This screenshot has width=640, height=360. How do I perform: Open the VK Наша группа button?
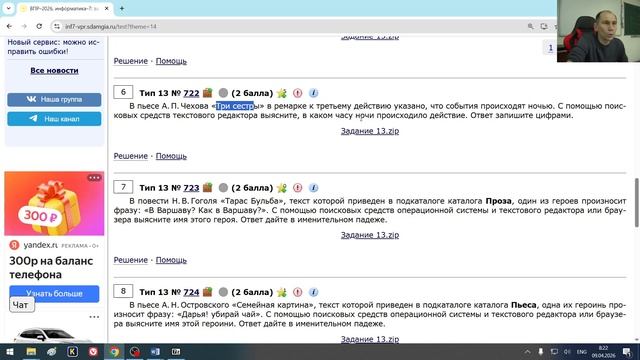tap(54, 99)
